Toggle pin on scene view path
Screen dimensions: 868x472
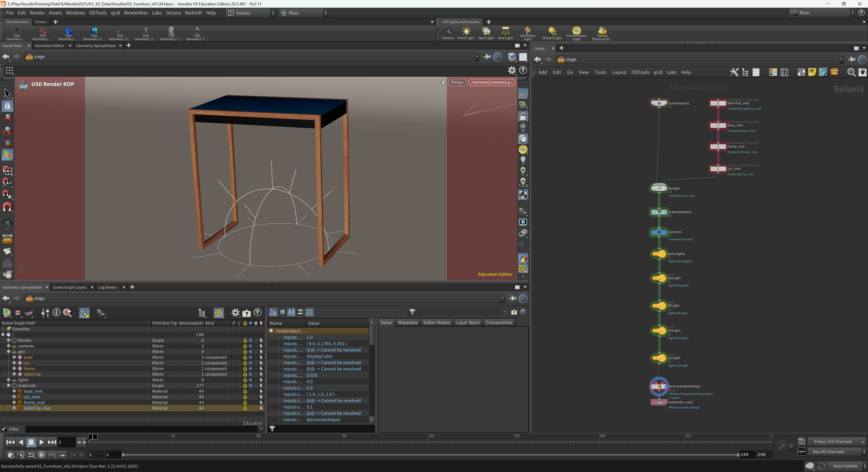487,57
